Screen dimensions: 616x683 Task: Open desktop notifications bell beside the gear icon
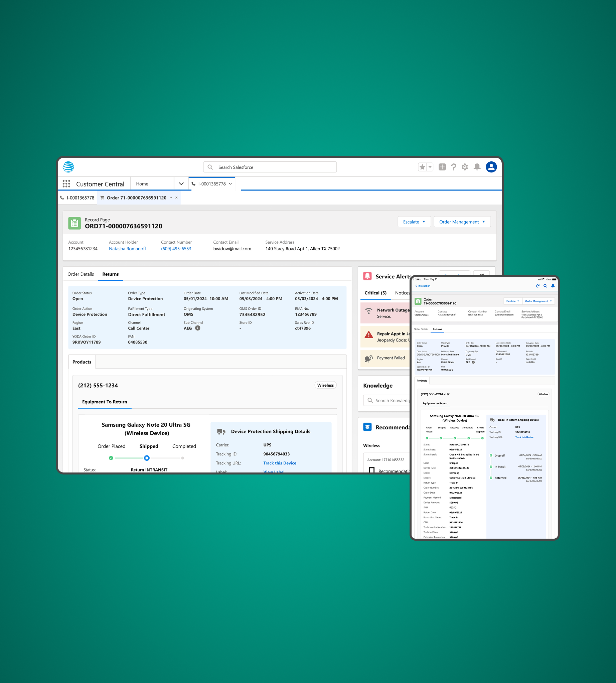pyautogui.click(x=477, y=167)
